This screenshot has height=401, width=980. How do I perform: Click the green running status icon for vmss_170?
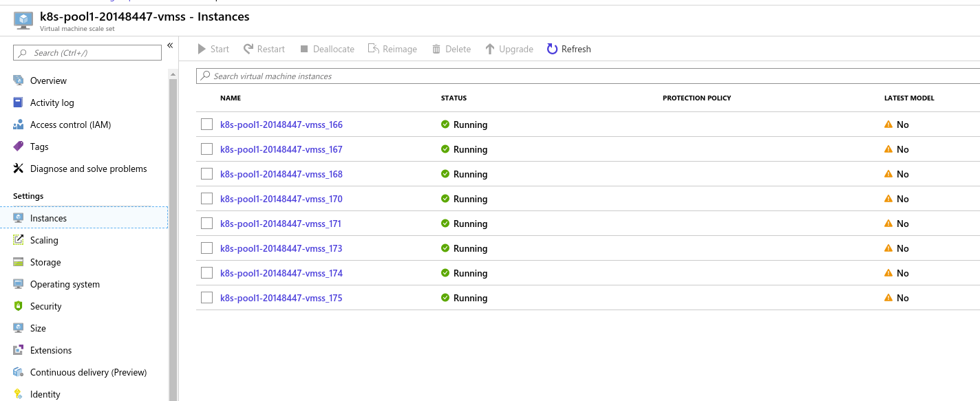click(445, 199)
